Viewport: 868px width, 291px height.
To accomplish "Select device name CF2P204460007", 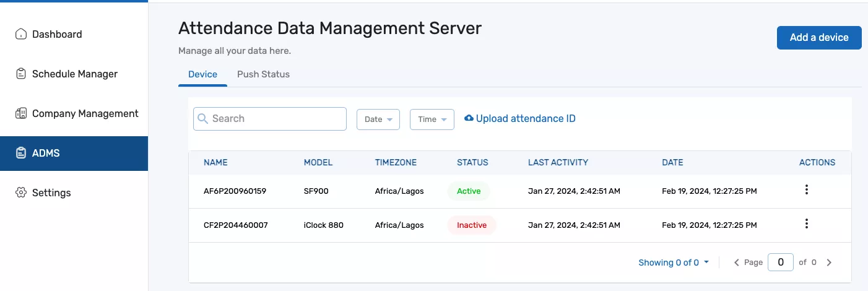I will click(x=236, y=225).
